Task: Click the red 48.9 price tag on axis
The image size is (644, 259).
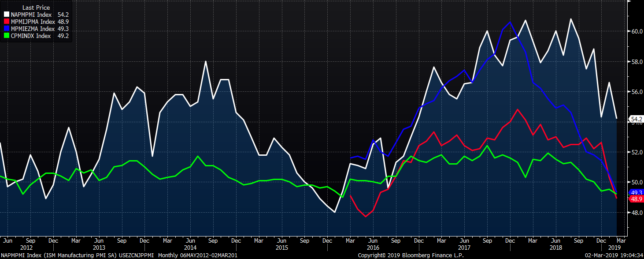Action: 636,199
